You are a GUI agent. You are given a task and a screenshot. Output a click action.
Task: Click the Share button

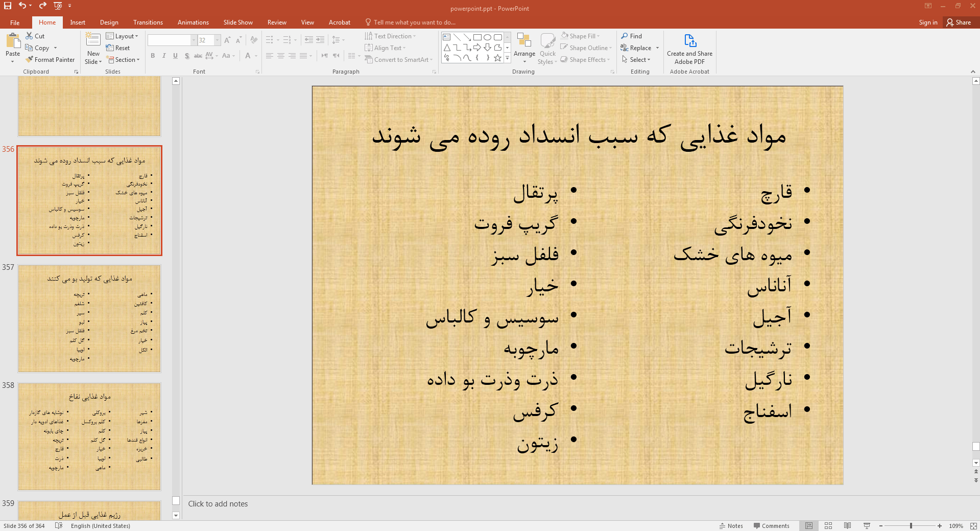tap(959, 22)
